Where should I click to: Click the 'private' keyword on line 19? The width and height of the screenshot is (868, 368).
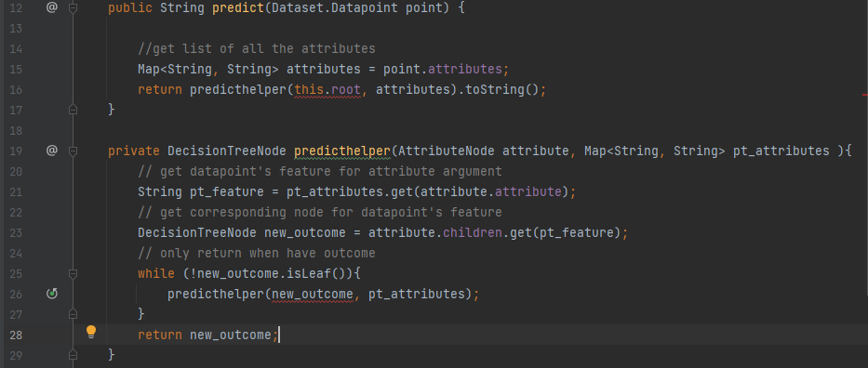coord(134,151)
